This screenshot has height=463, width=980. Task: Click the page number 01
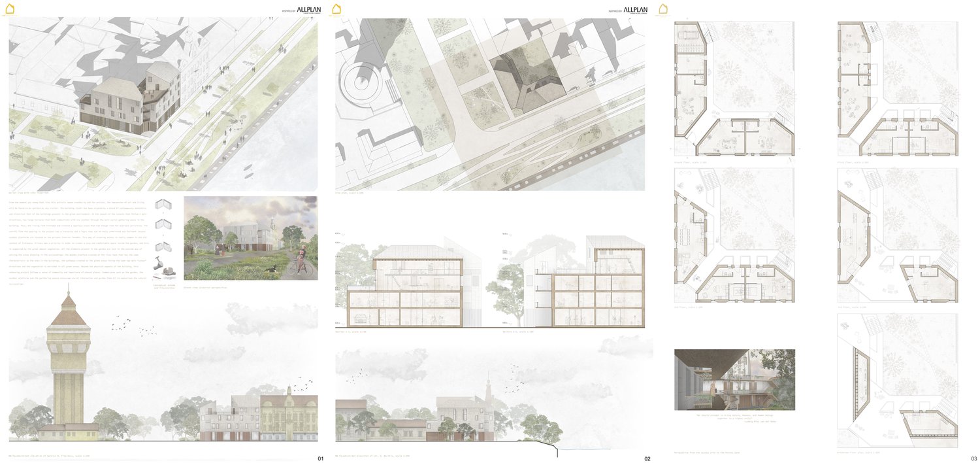(x=320, y=459)
